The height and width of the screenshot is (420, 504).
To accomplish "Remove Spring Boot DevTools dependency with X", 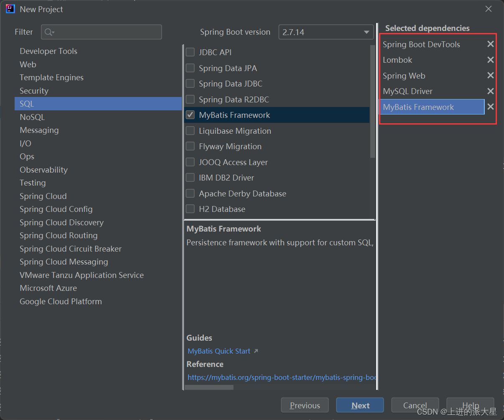I will click(491, 44).
